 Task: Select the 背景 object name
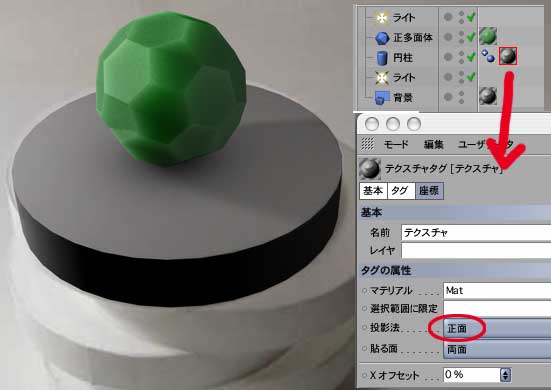tap(403, 97)
